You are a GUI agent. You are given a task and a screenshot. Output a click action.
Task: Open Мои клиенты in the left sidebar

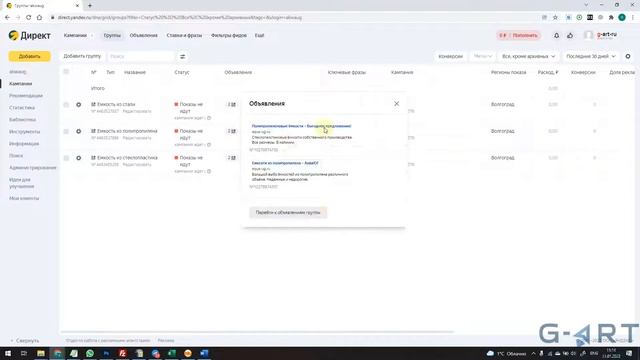pyautogui.click(x=24, y=198)
